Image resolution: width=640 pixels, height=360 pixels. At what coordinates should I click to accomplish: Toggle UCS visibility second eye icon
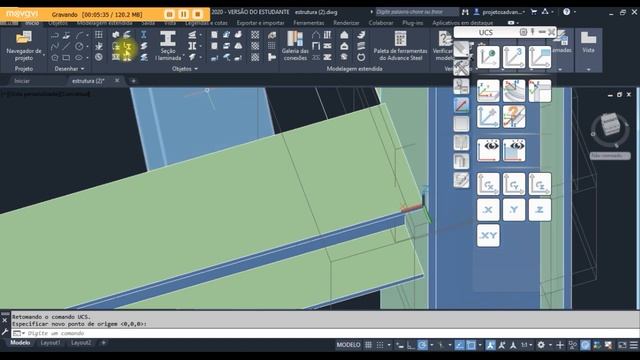[x=514, y=150]
